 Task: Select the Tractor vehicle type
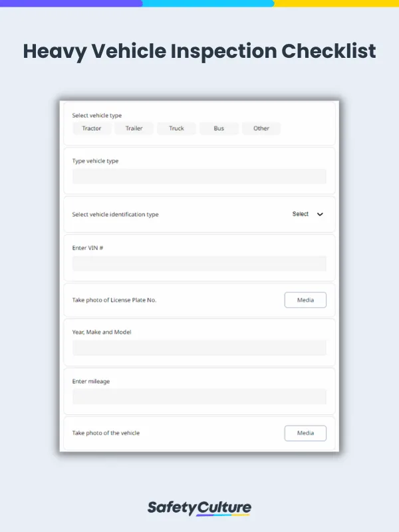tap(91, 128)
